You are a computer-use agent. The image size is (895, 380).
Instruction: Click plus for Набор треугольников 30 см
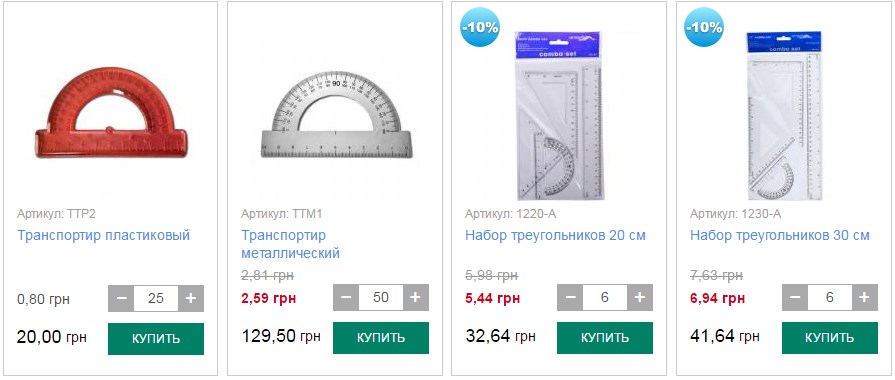[865, 298]
